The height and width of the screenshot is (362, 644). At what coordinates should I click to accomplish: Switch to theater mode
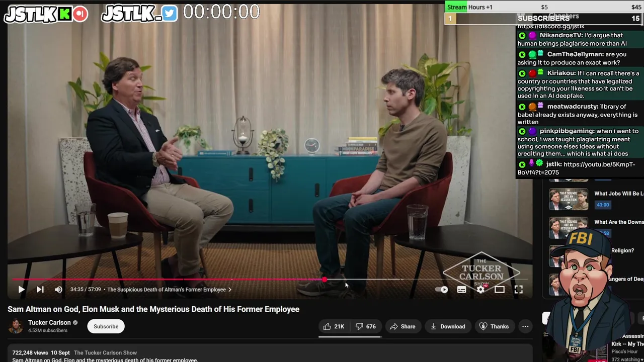(500, 290)
